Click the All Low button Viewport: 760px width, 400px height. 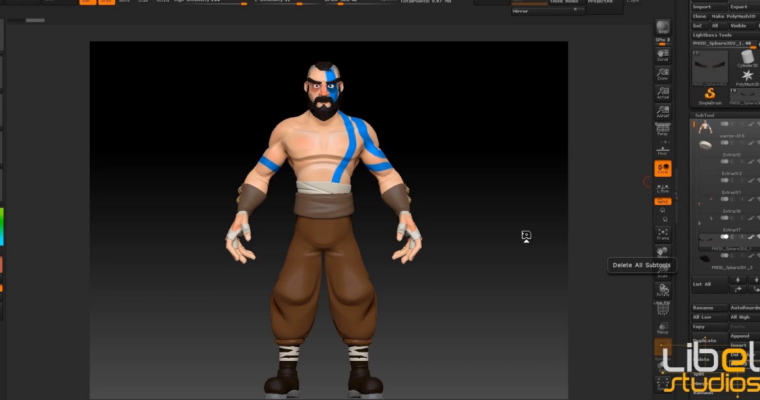click(710, 317)
